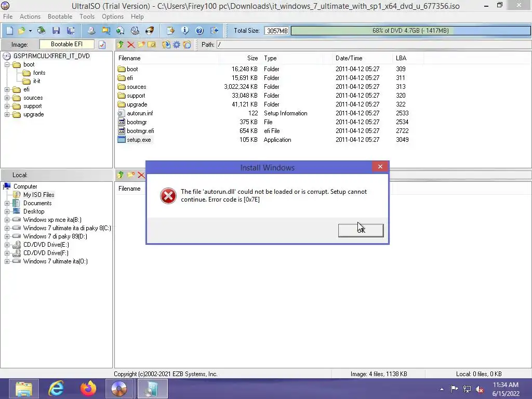Click the red X in Local pane toolbar
This screenshot has width=532, height=399.
click(141, 175)
